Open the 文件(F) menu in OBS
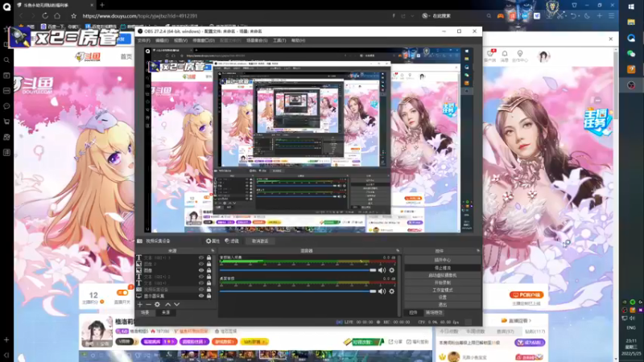The width and height of the screenshot is (644, 362). pyautogui.click(x=144, y=41)
